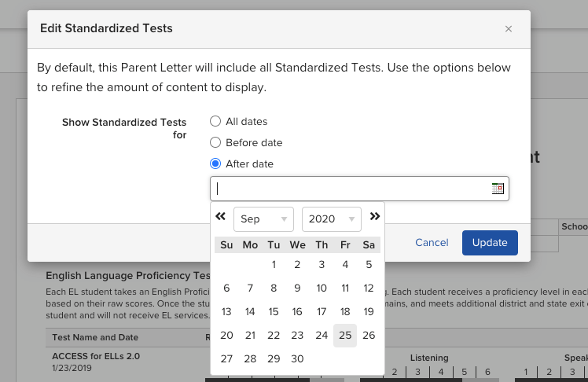Viewport: 588px width, 382px height.
Task: Click the Test Name and Date column header
Action: pos(95,337)
